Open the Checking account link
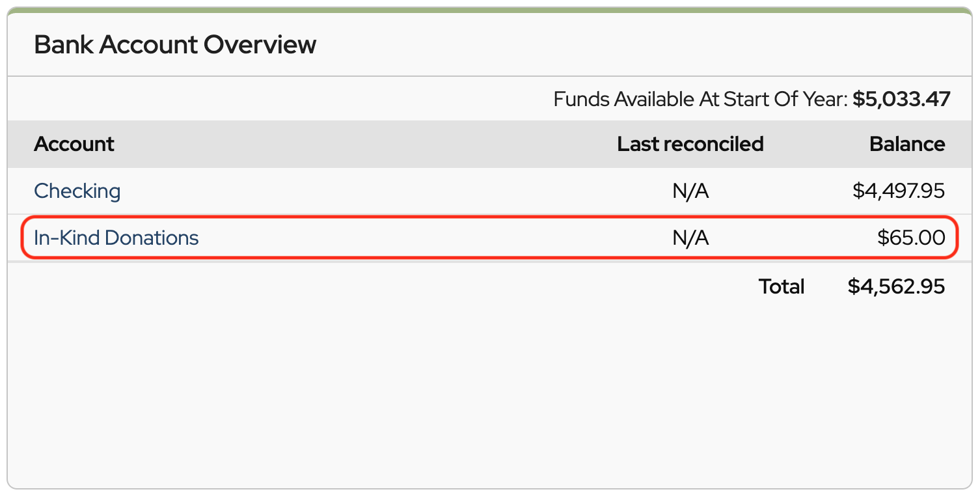This screenshot has width=980, height=496. pyautogui.click(x=77, y=191)
